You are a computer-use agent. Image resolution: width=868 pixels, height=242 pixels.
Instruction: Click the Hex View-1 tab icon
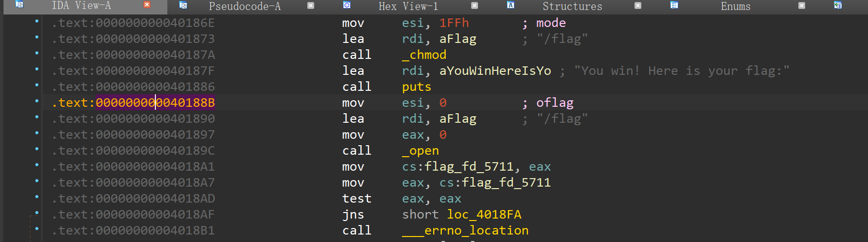(347, 5)
